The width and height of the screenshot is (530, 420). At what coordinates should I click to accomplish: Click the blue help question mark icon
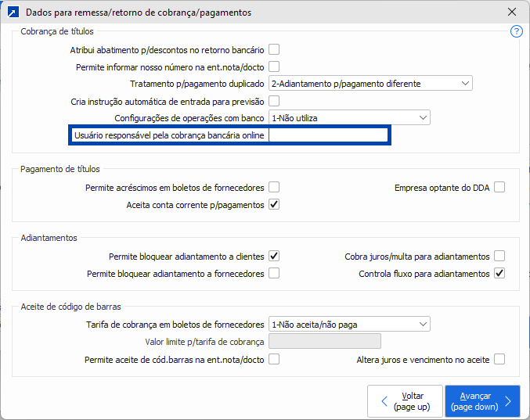point(516,32)
